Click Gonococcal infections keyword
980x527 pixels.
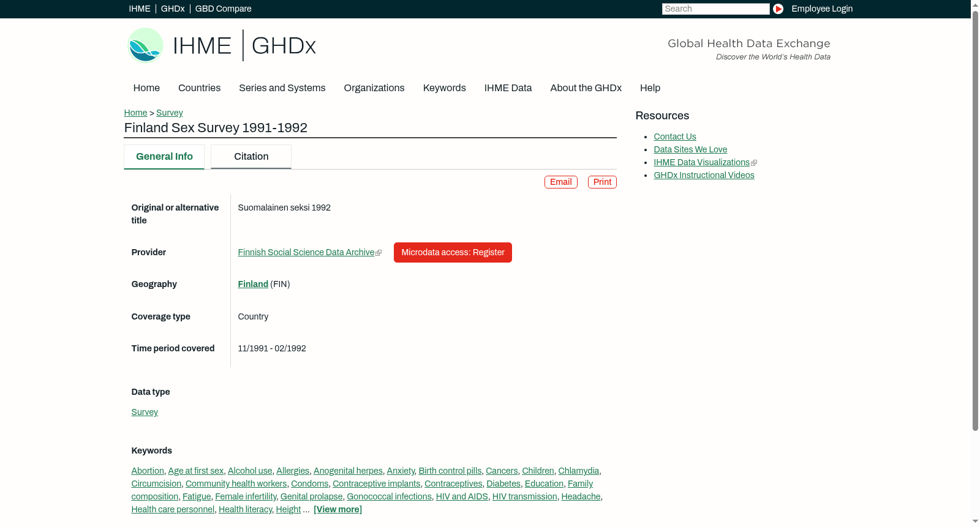coord(389,496)
